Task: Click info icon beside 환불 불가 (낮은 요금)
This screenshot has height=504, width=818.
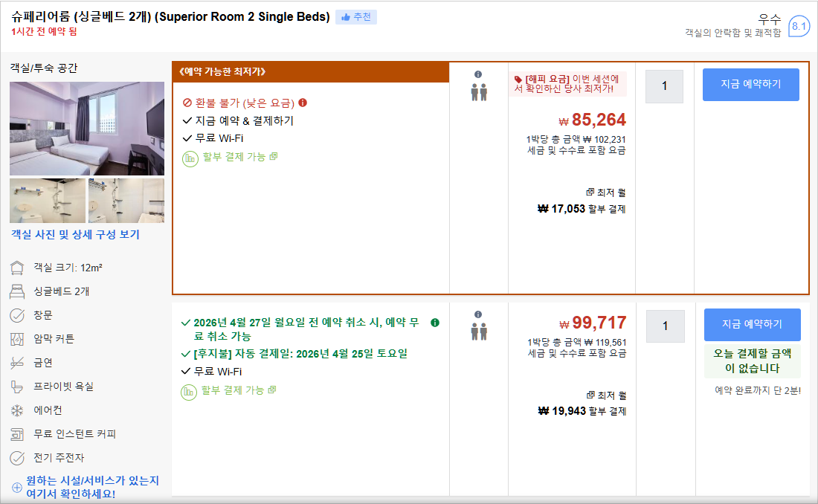Action: pos(303,103)
